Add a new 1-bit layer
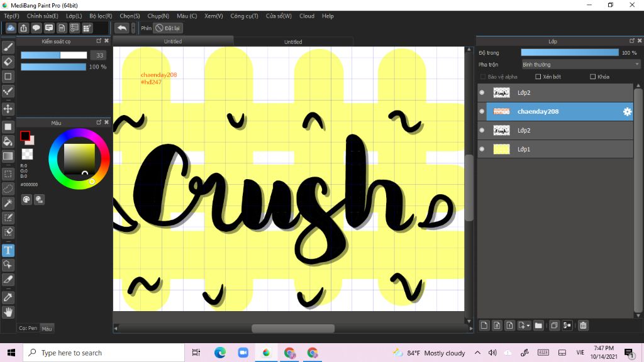 pyautogui.click(x=509, y=326)
